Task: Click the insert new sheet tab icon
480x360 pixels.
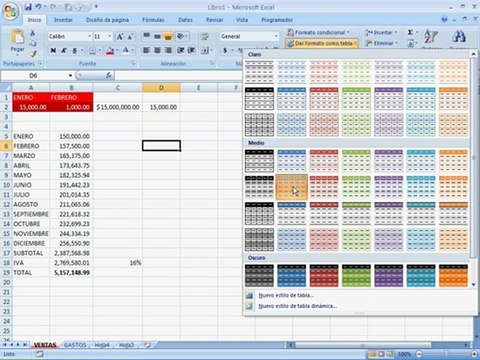Action: 147,345
